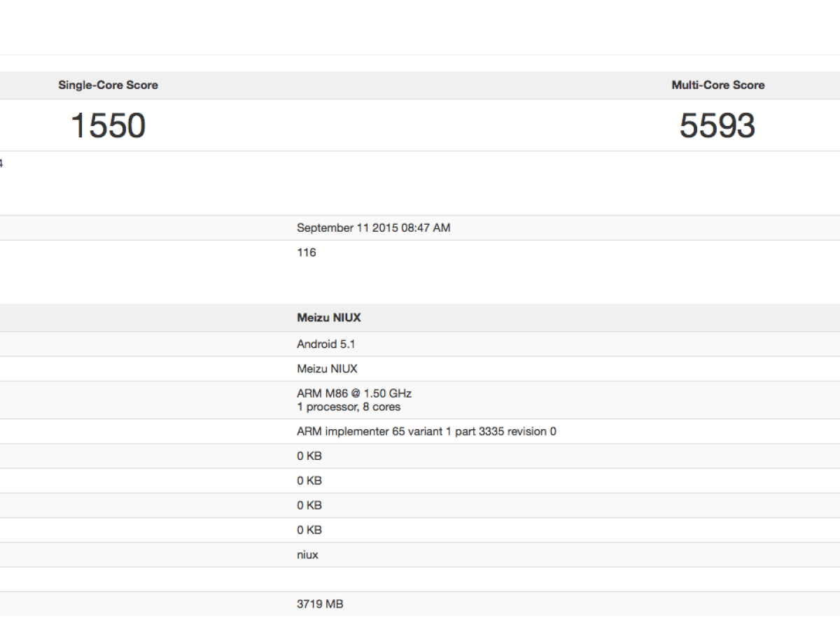Viewport: 840px width, 630px height.
Task: Click the bold Meizu NIUX heading
Action: (x=329, y=318)
